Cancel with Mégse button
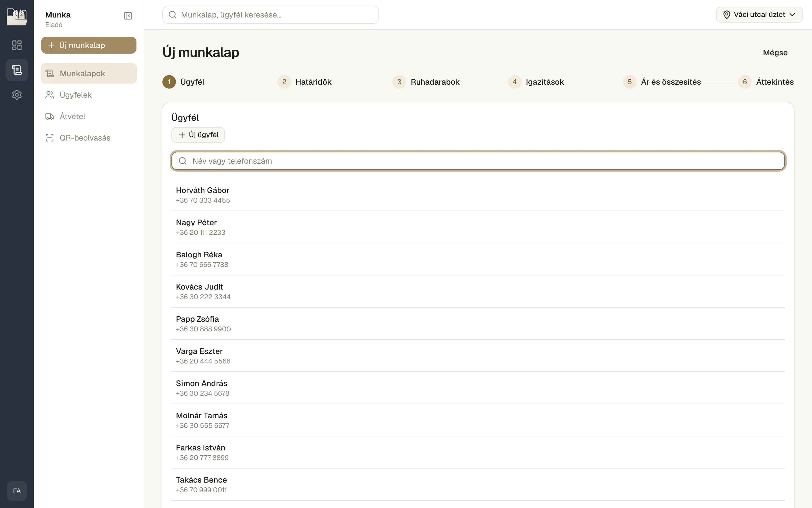Screen dimensions: 812x508 [x=775, y=53]
